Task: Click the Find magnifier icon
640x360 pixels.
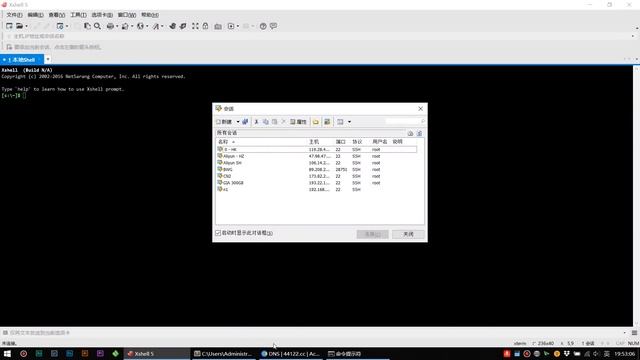Action: [98, 26]
